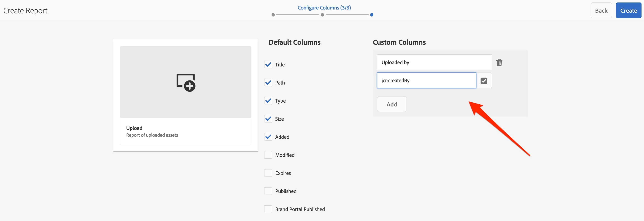Viewport: 644px width, 221px height.
Task: Disable the Type column checkbox
Action: [x=268, y=101]
